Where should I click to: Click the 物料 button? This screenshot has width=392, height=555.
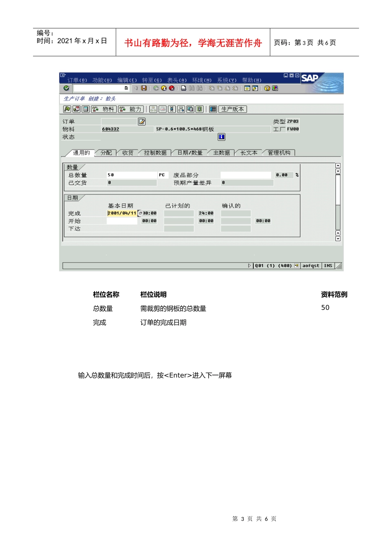tap(104, 109)
